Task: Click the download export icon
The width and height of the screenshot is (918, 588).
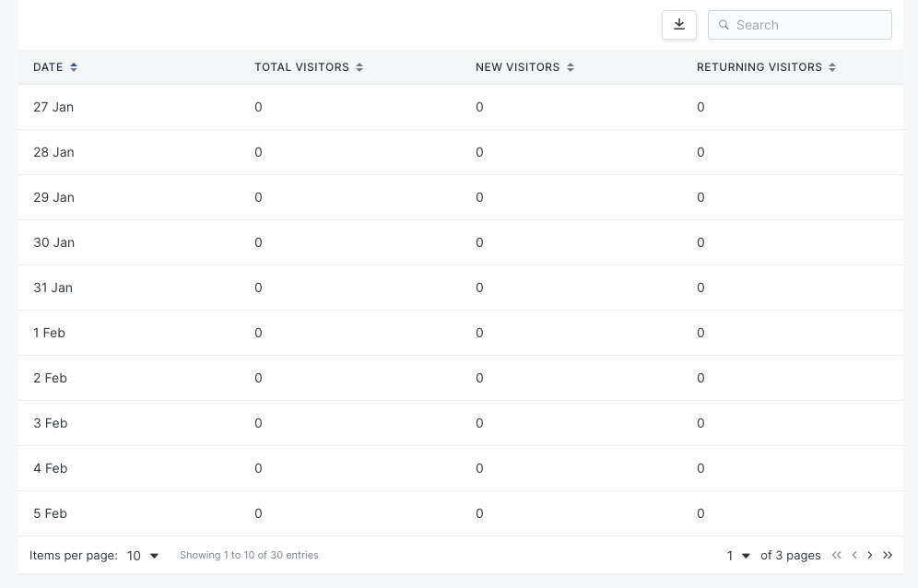Action: [x=679, y=25]
